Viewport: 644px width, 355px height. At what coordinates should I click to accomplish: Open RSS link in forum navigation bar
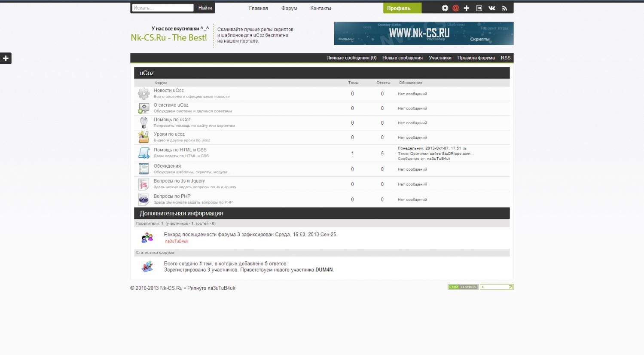506,58
